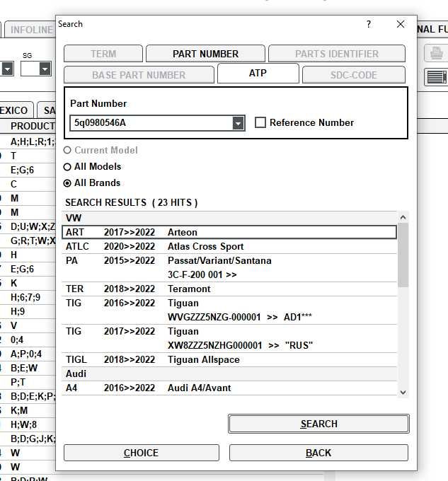Open the dropdown left of SG field

click(7, 69)
